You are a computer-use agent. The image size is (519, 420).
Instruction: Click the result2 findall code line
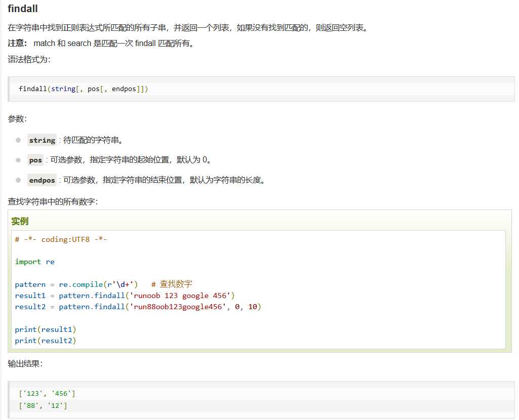click(138, 307)
